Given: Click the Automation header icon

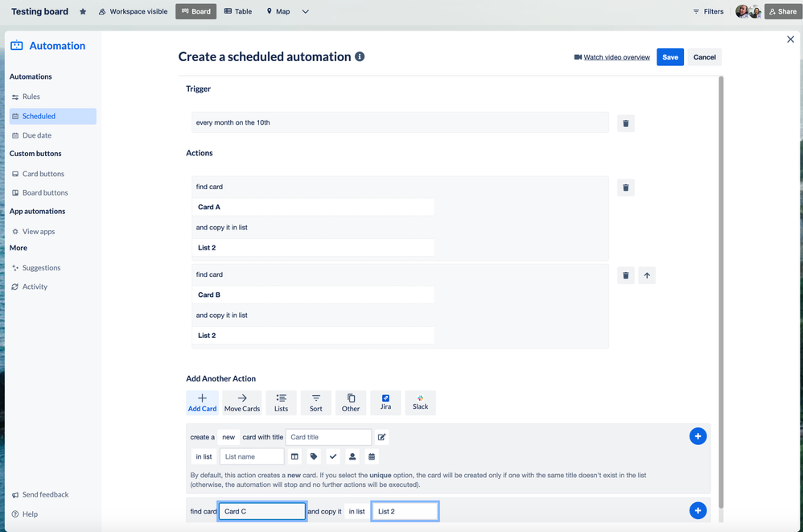Looking at the screenshot, I should pos(17,46).
